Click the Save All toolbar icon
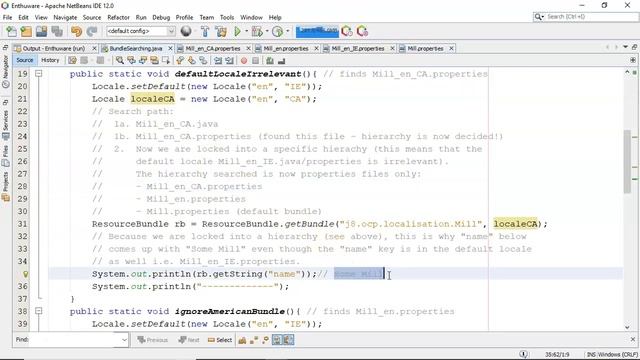This screenshot has height=360, width=640. 57,31
